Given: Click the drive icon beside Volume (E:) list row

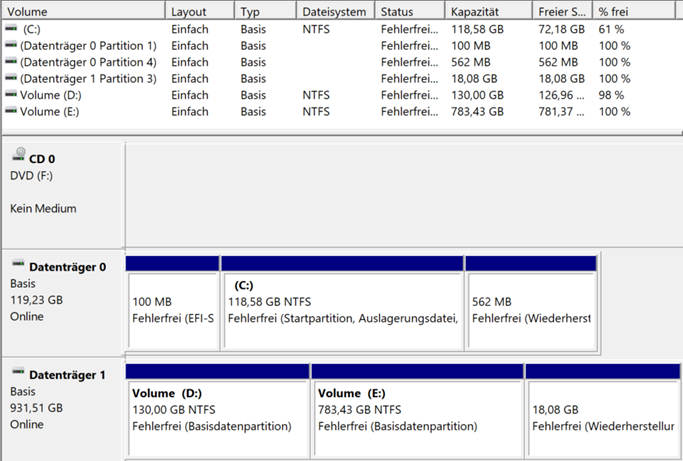Looking at the screenshot, I should [x=11, y=111].
